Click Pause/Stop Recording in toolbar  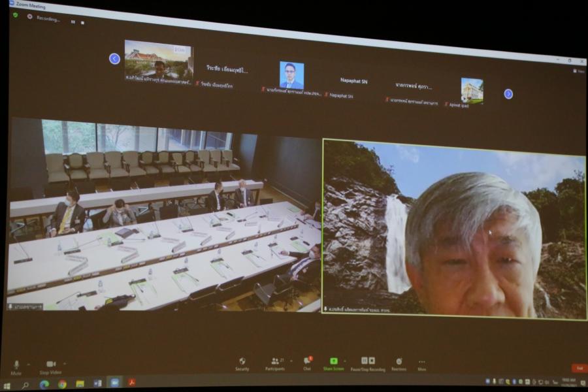tap(368, 361)
